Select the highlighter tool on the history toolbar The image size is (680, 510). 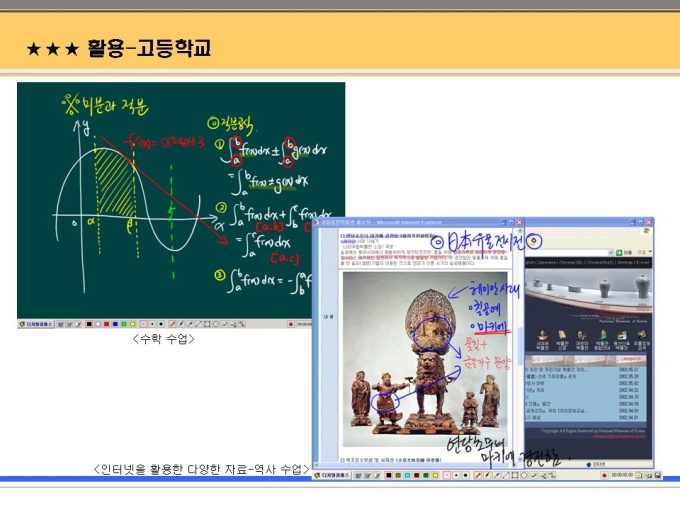[497, 475]
